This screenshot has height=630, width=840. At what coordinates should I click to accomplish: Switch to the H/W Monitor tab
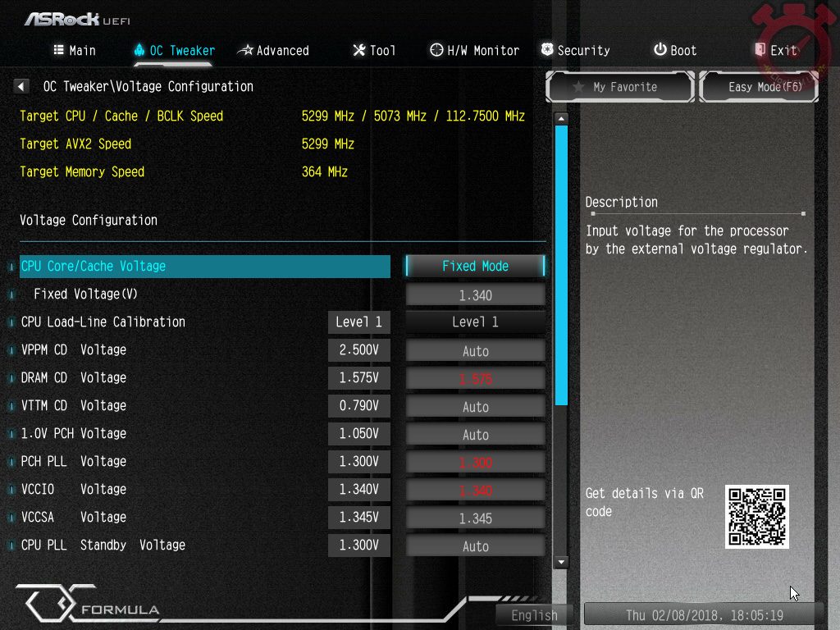pyautogui.click(x=474, y=51)
